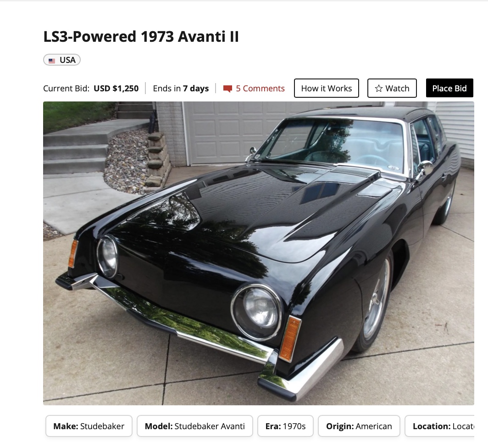Screen dimensions: 488x448
Task: Filter by Make: Studebaker tag
Action: (89, 426)
